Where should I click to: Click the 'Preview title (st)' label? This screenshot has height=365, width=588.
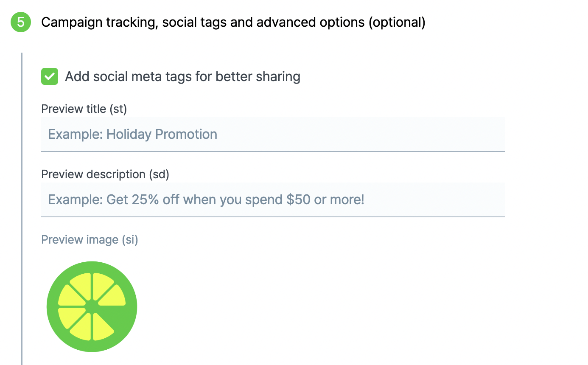click(x=84, y=109)
